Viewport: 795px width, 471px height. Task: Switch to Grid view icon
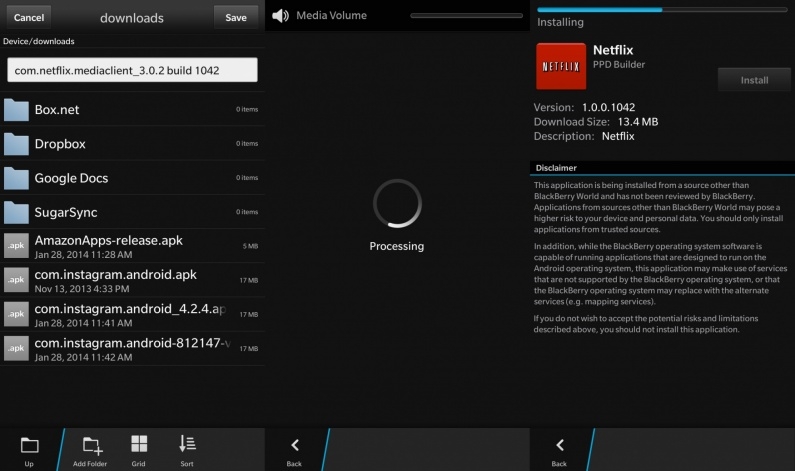(139, 445)
